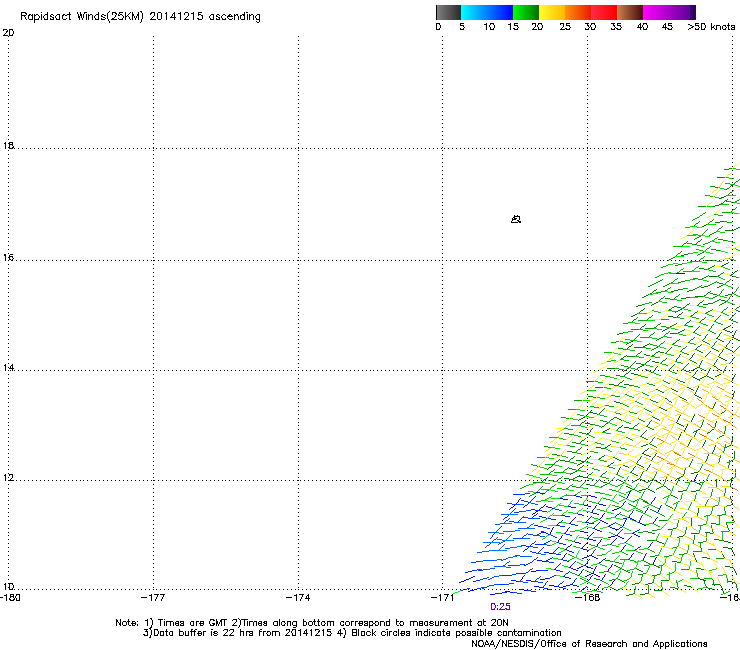
Task: Click the latitude label '18' on left axis
Action: tap(8, 145)
